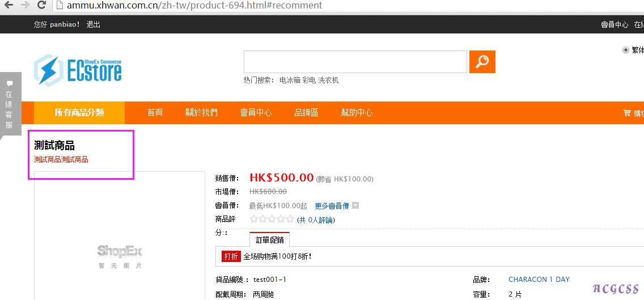Screen dimensions: 644x300
Task: Click the market price HK$600.00
Action: 268,192
